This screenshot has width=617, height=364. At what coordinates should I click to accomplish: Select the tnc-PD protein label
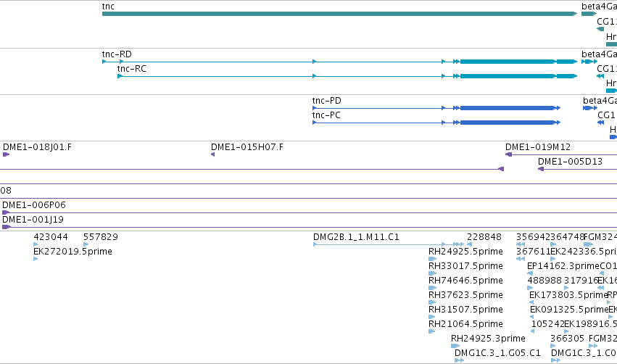(326, 101)
